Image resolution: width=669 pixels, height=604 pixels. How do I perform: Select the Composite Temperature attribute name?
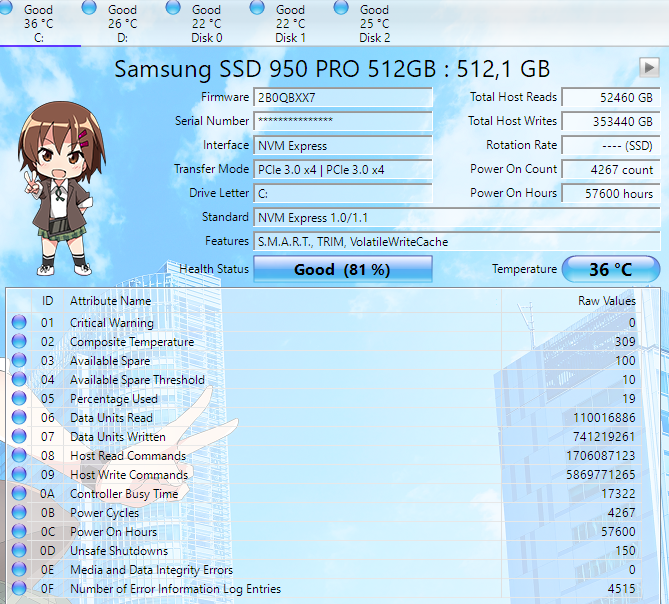(132, 342)
